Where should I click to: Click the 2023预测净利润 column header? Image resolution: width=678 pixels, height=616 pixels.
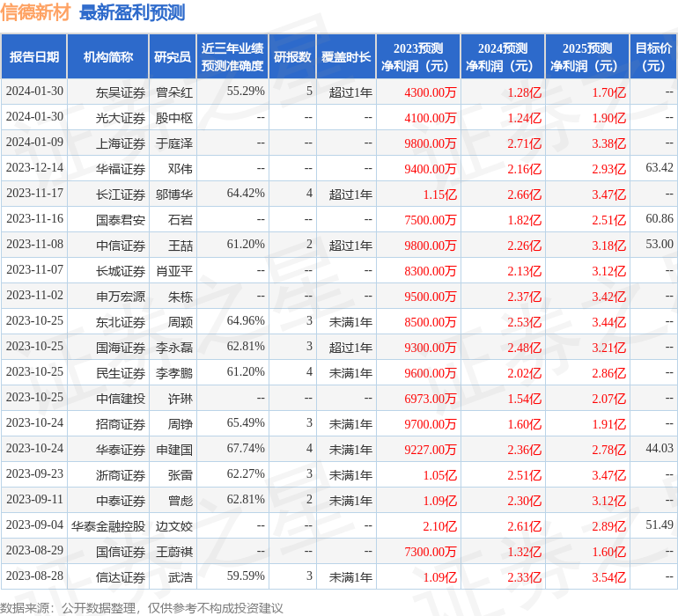418,56
